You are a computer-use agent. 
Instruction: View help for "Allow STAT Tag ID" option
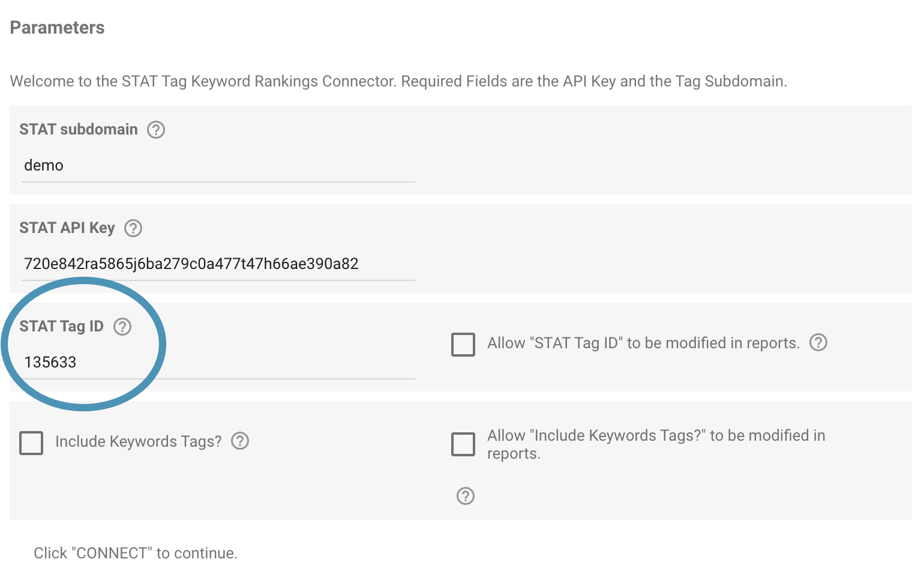pyautogui.click(x=819, y=343)
